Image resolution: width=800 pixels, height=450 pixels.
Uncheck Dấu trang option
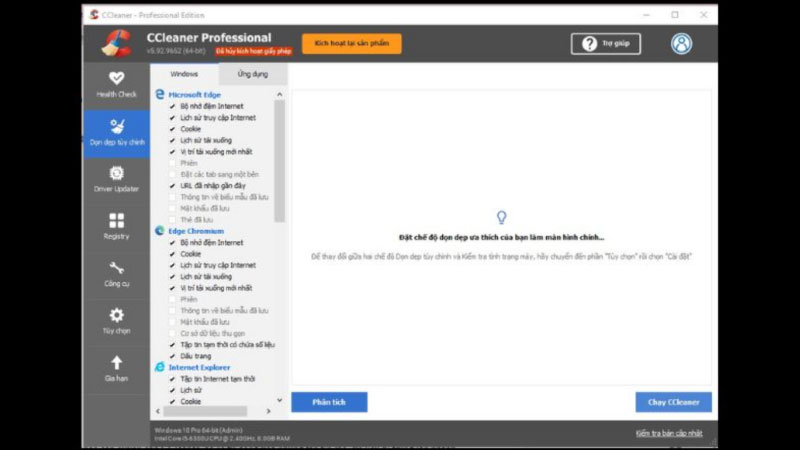point(172,356)
